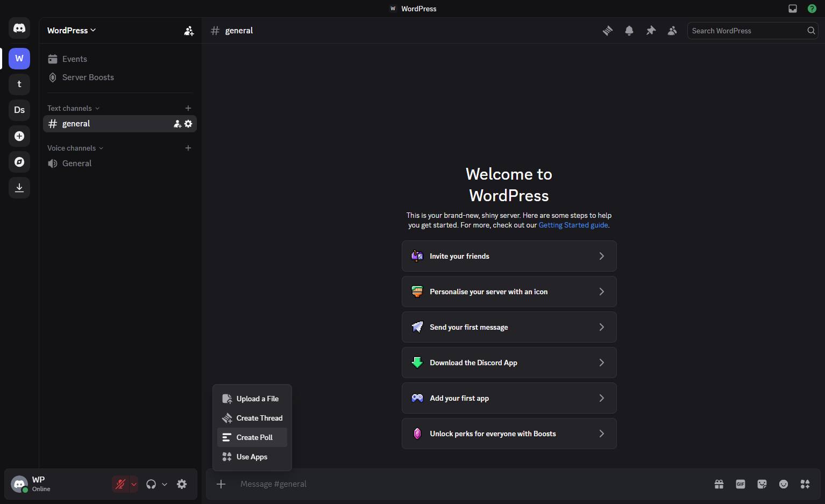
Task: Click the Add a Server plus icon
Action: 19,136
